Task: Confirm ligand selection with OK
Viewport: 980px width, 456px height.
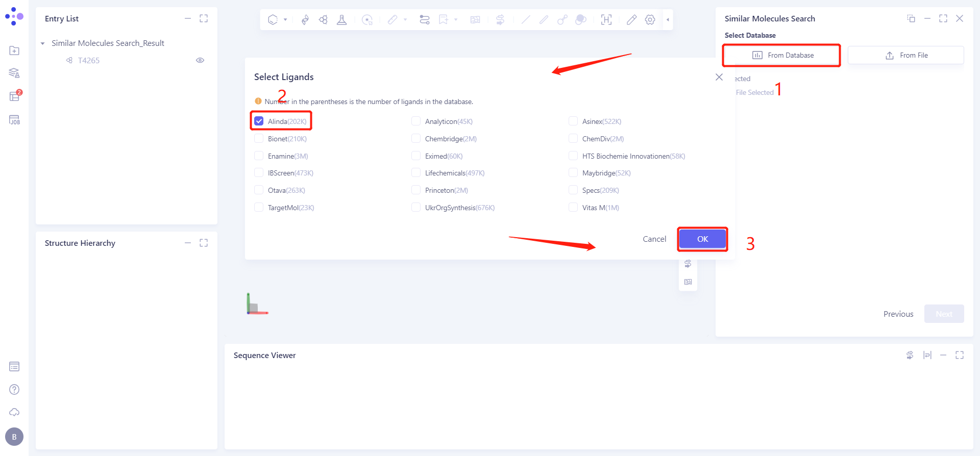Action: (702, 239)
